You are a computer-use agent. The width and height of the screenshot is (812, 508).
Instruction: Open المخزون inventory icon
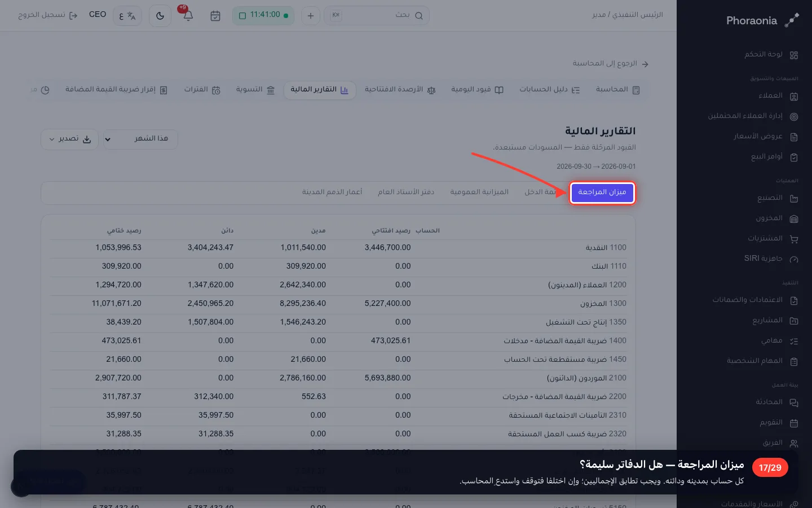[794, 218]
